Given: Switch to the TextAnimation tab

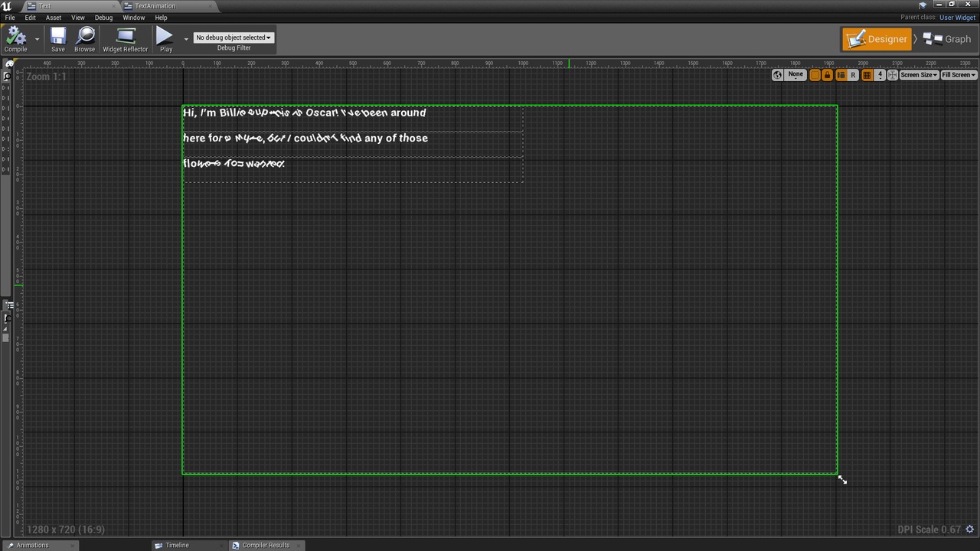Looking at the screenshot, I should point(155,6).
